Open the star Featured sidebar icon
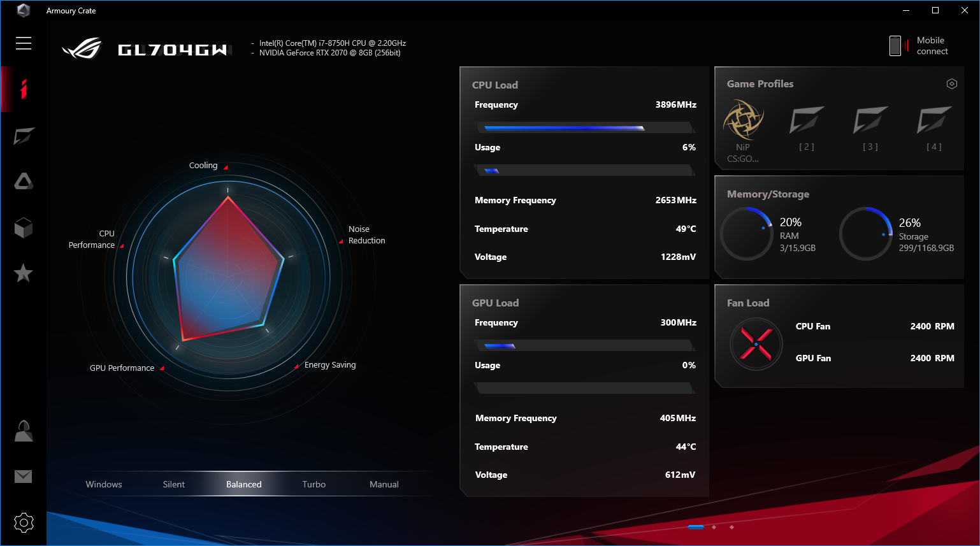Viewport: 980px width, 546px height. pyautogui.click(x=24, y=273)
